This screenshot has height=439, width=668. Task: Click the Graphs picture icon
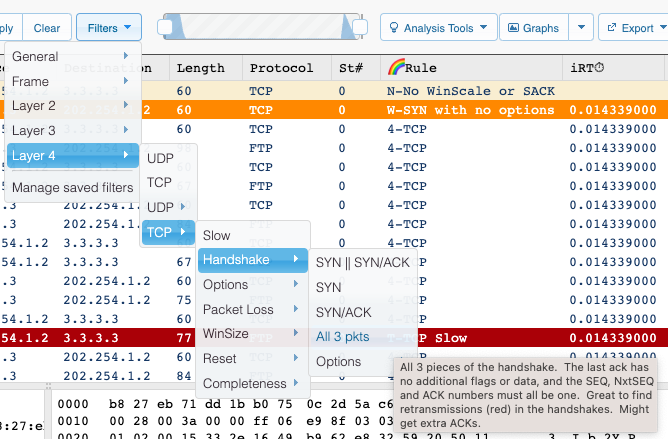(514, 28)
